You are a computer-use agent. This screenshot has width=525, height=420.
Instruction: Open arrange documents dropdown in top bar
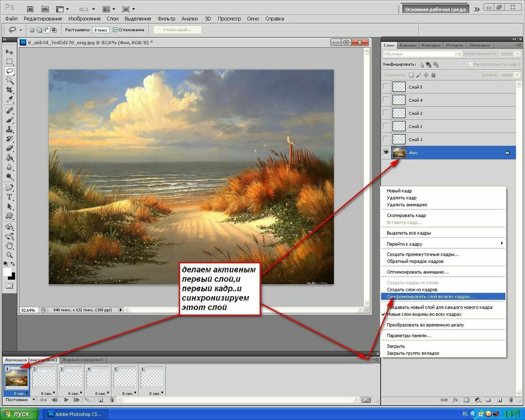109,10
